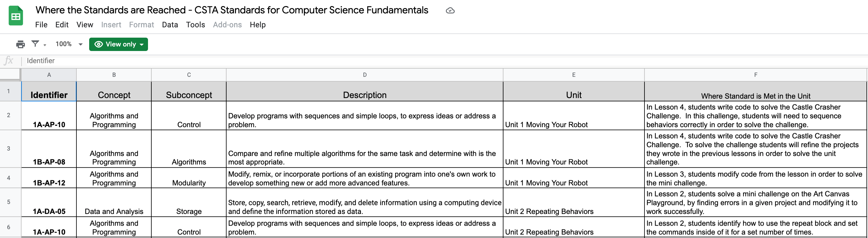This screenshot has height=238, width=868.
Task: Click the Print icon in the toolbar
Action: [x=20, y=44]
